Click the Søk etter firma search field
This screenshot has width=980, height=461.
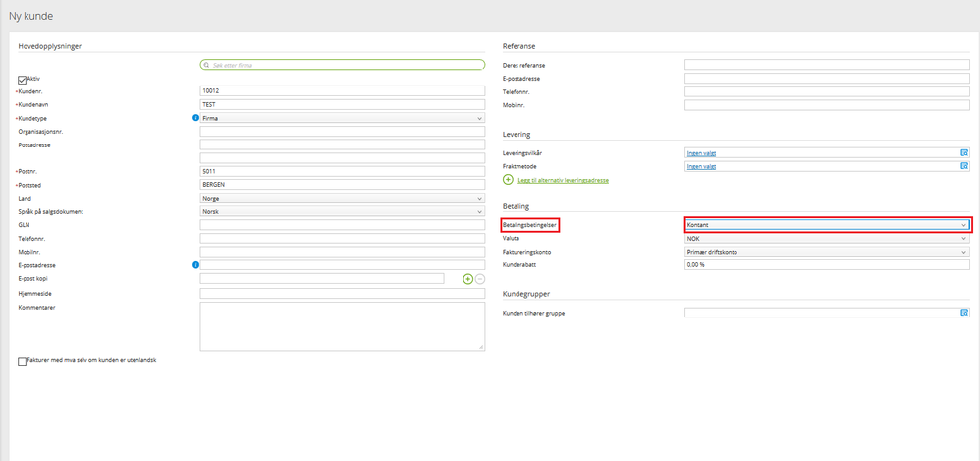(x=344, y=65)
